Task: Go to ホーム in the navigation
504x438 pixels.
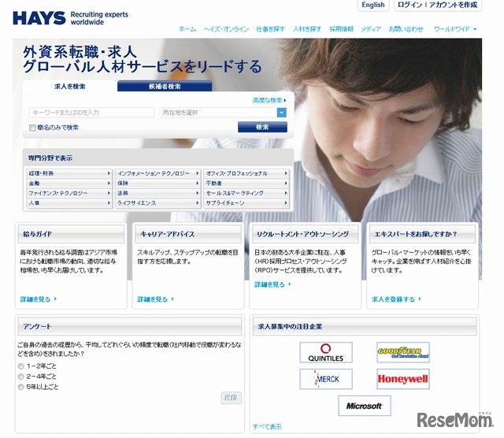Action: pos(187,29)
